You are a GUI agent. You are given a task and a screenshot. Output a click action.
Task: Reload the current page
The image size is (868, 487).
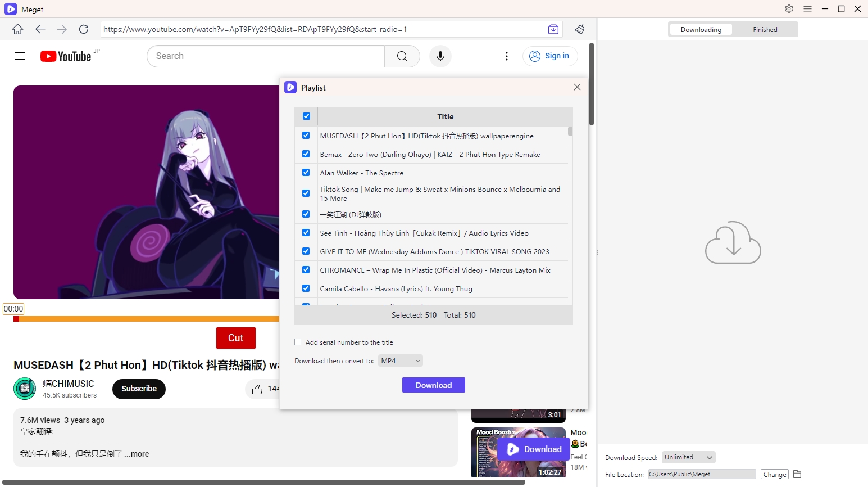tap(84, 29)
